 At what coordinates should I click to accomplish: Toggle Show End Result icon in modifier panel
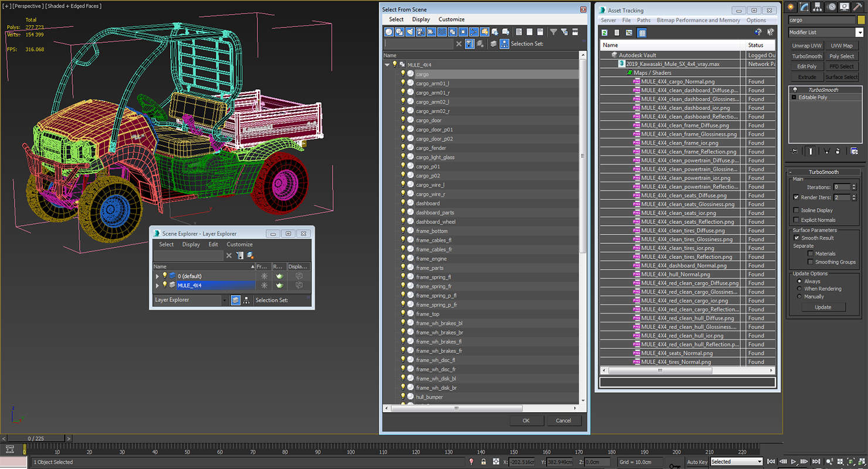click(811, 151)
